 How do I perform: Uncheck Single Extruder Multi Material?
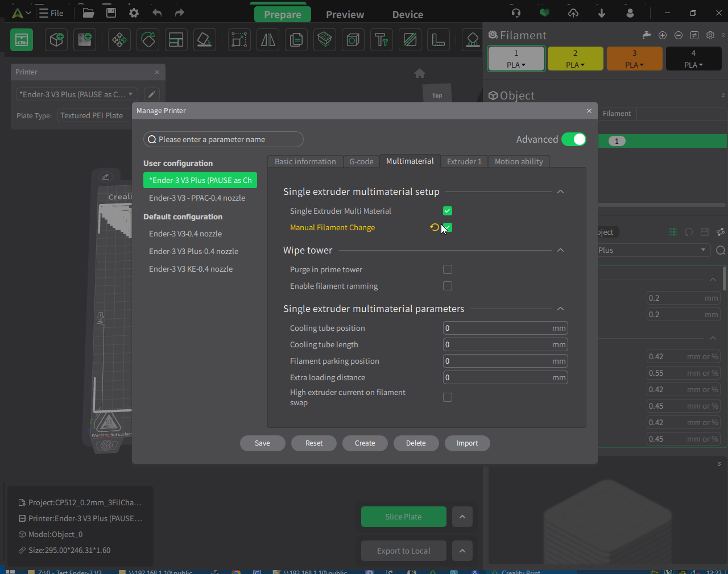[x=448, y=211]
